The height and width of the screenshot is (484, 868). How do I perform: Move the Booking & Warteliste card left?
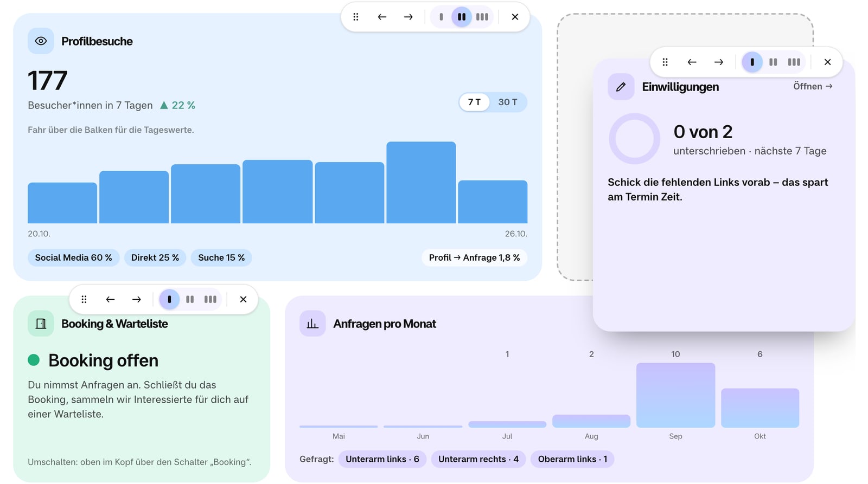pyautogui.click(x=110, y=299)
